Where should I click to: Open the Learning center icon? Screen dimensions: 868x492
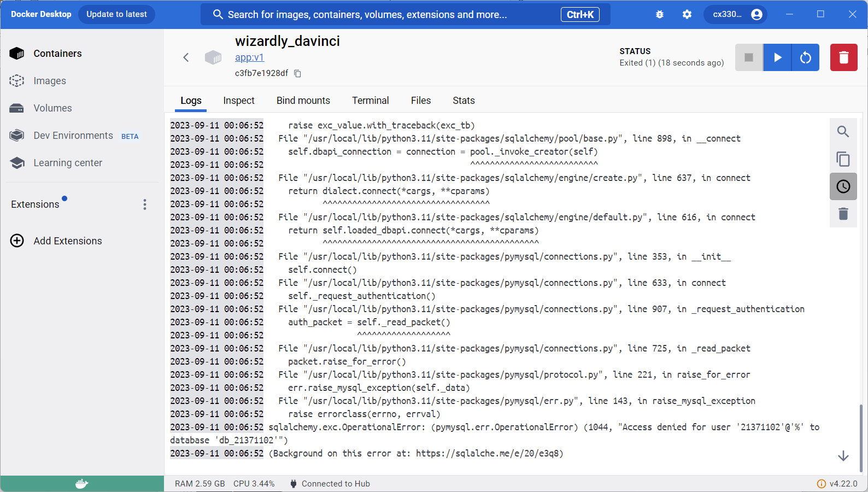click(x=17, y=162)
